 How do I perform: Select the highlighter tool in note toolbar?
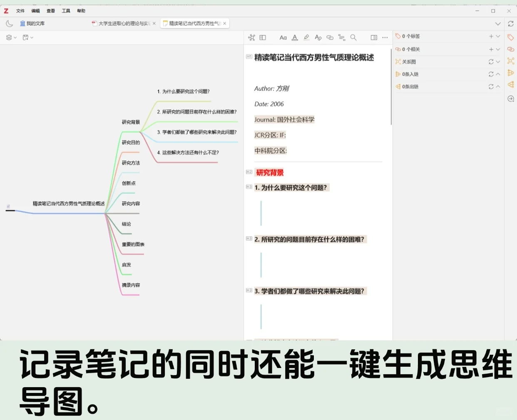[x=306, y=37]
